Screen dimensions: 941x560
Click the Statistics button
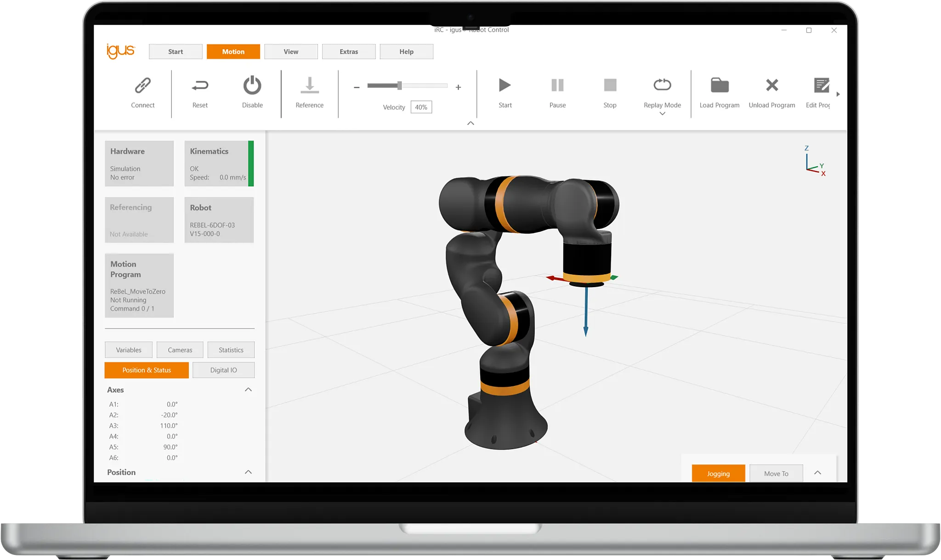click(231, 350)
